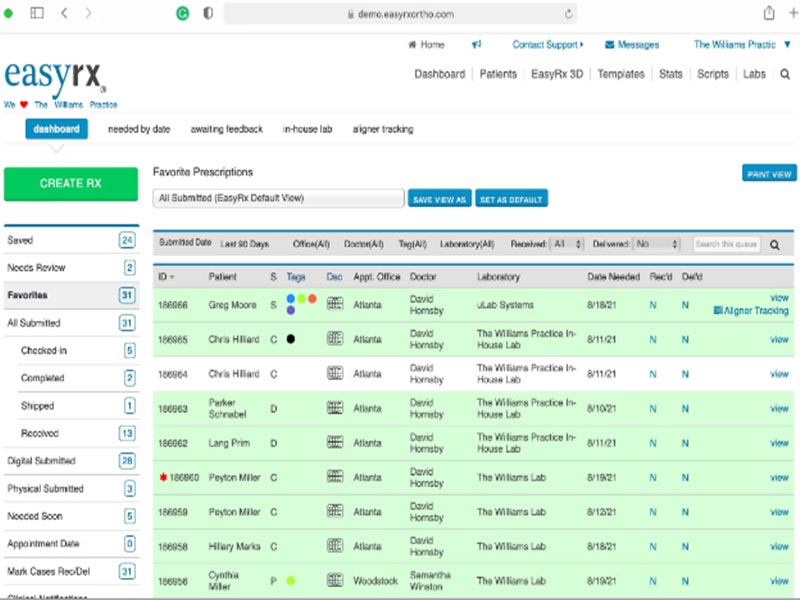Open the Templates menu item
Image resolution: width=800 pixels, height=600 pixels.
[621, 74]
